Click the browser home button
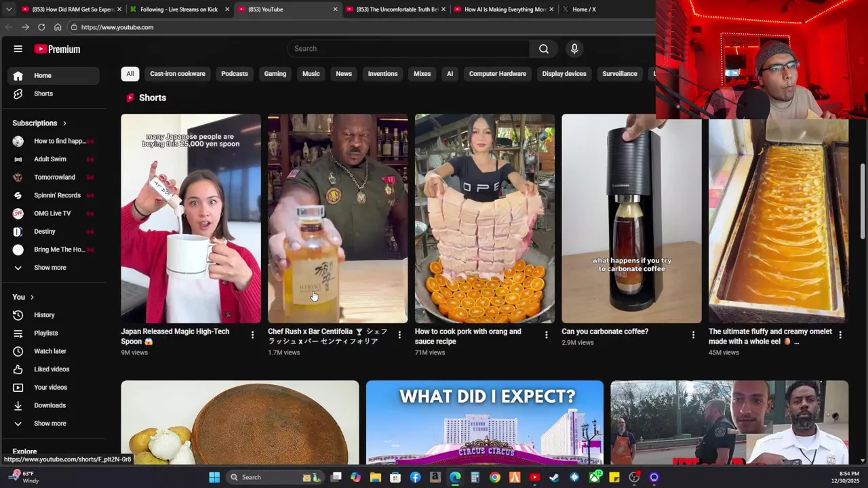 coord(58,27)
